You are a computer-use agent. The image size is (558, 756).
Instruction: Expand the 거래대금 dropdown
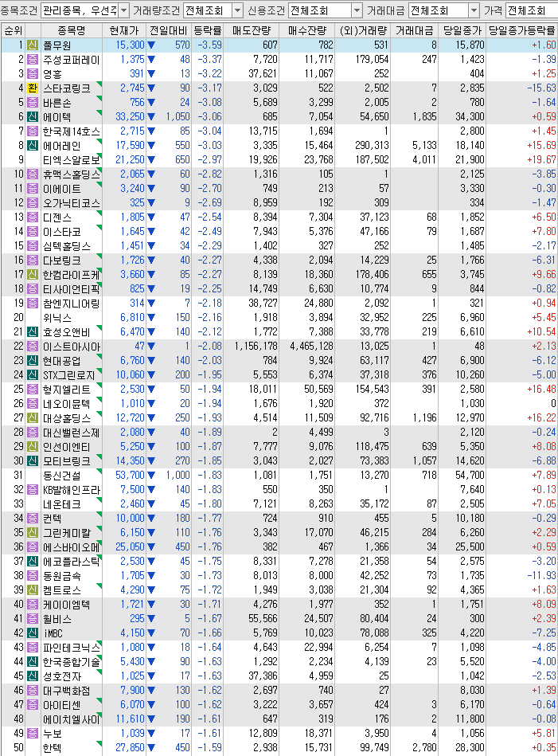pos(474,10)
